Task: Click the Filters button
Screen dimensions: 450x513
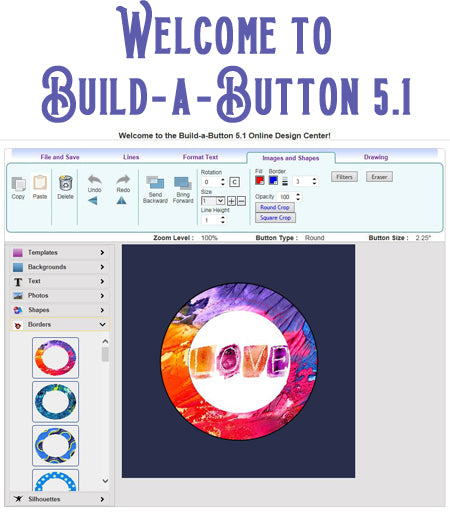Action: point(345,177)
